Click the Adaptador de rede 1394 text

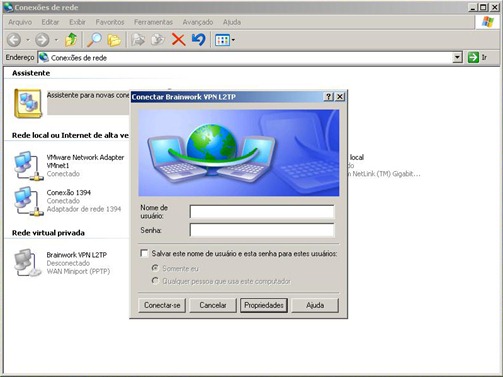pyautogui.click(x=84, y=209)
